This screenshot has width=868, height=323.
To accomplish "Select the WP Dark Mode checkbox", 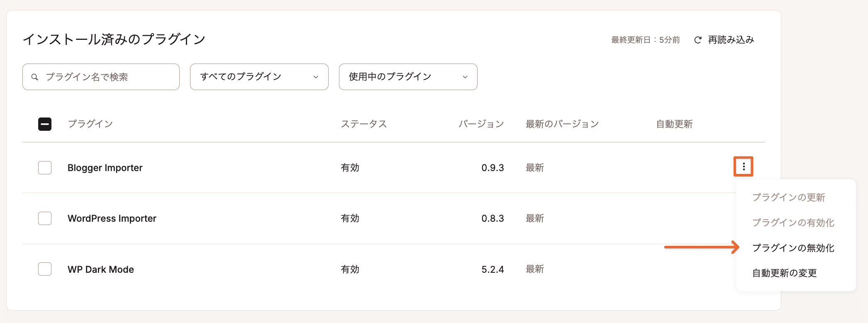I will coord(44,269).
